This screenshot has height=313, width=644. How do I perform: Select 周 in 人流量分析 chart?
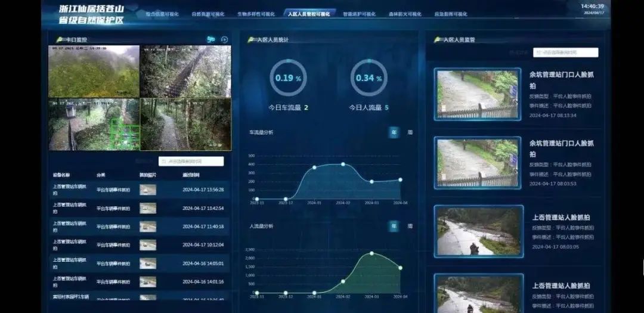coord(410,226)
